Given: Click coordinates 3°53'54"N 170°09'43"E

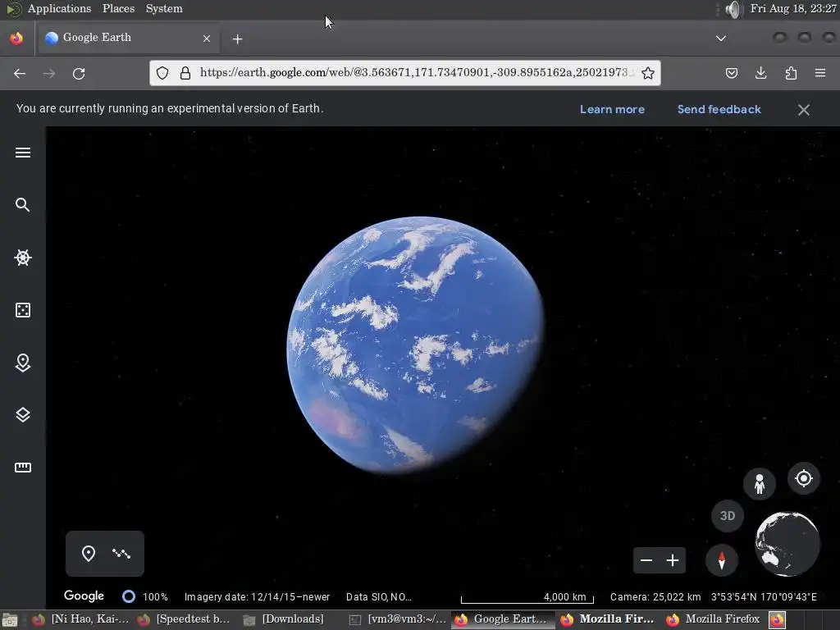Looking at the screenshot, I should 764,597.
